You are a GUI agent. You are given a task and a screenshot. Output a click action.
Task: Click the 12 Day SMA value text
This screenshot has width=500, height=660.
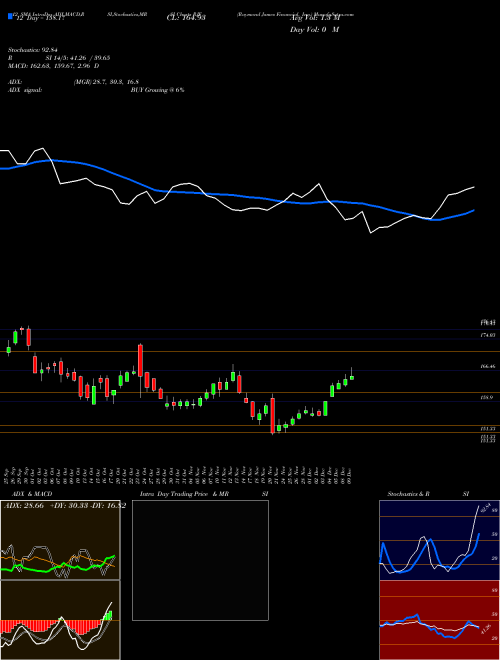pyautogui.click(x=39, y=18)
